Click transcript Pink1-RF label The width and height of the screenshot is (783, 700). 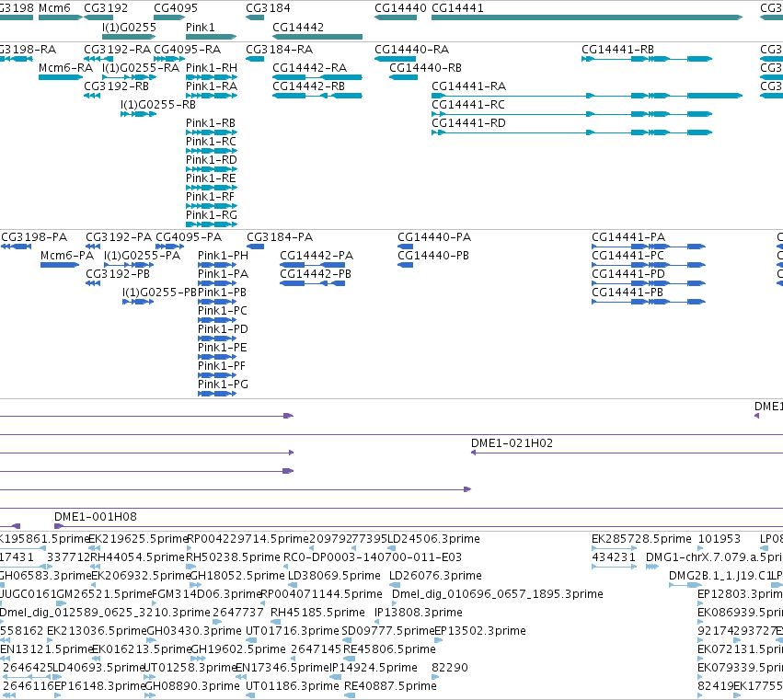(210, 197)
